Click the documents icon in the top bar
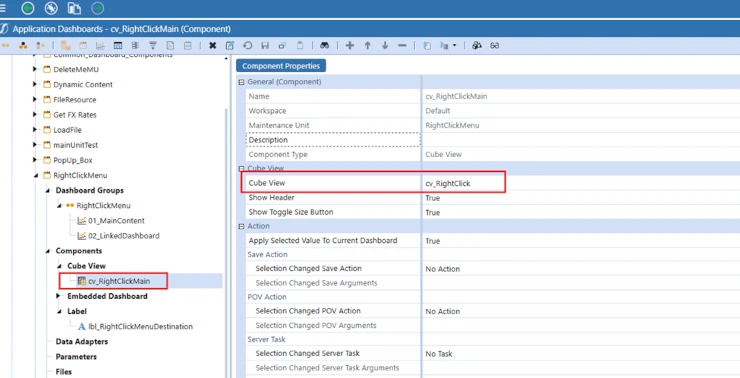The height and width of the screenshot is (378, 740). (74, 8)
